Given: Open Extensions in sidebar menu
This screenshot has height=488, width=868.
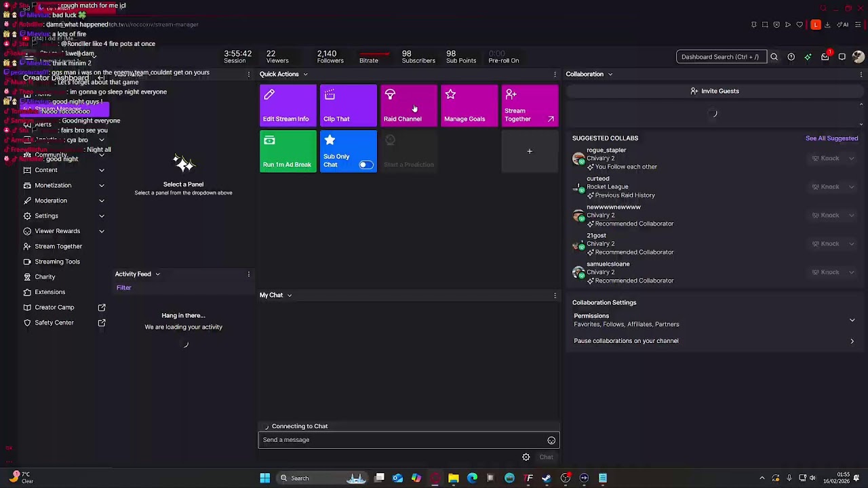Looking at the screenshot, I should pyautogui.click(x=50, y=292).
